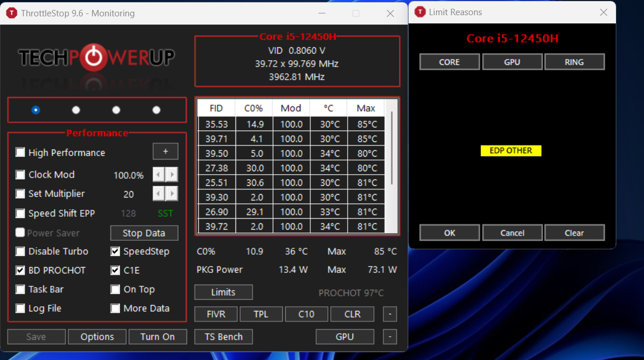Enable the Speed Shift EPP checkbox
Screen dimensions: 644x360
click(x=20, y=213)
